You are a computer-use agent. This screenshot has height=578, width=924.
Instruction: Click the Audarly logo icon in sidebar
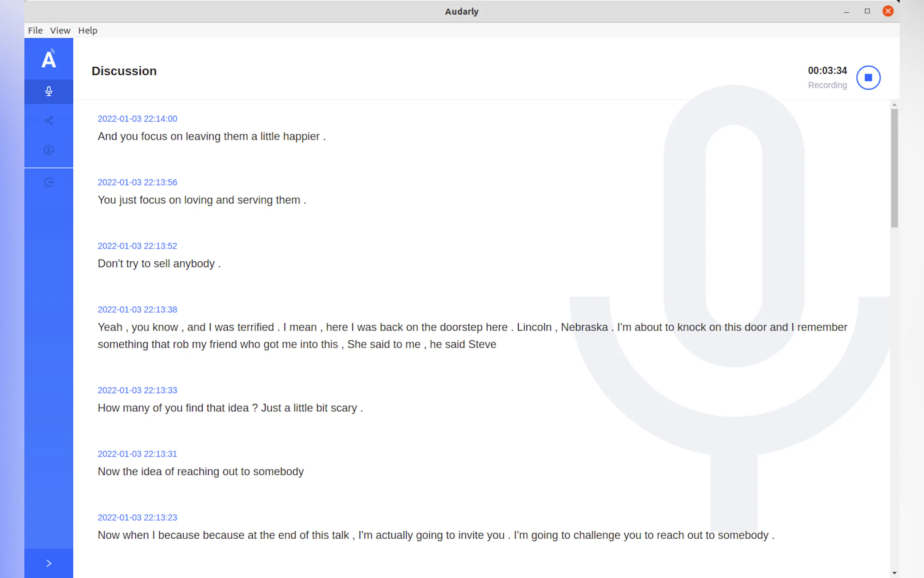tap(48, 59)
